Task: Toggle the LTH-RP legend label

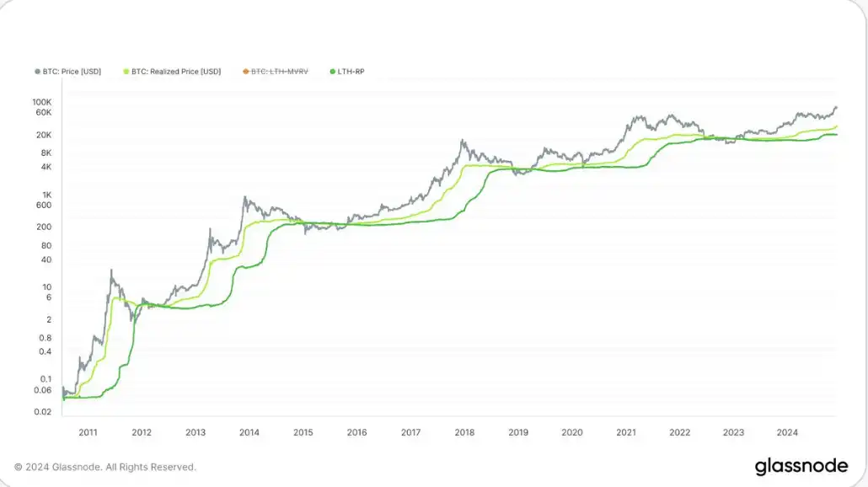Action: (x=351, y=72)
